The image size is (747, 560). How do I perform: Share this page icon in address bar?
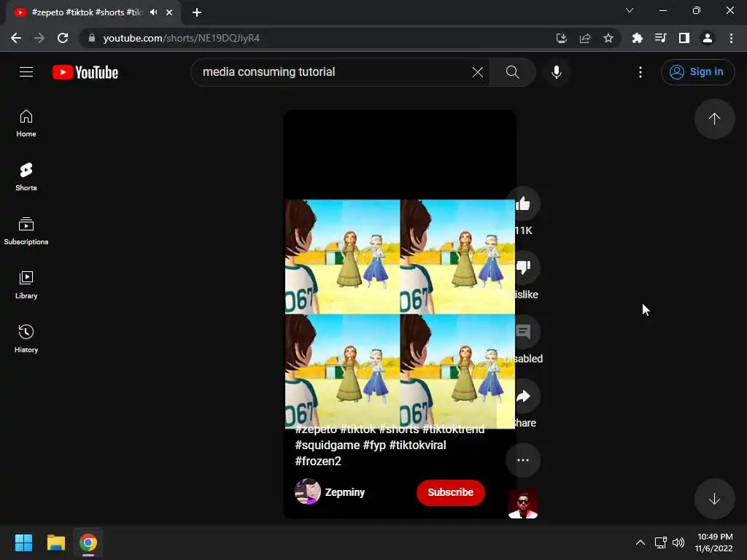tap(585, 38)
